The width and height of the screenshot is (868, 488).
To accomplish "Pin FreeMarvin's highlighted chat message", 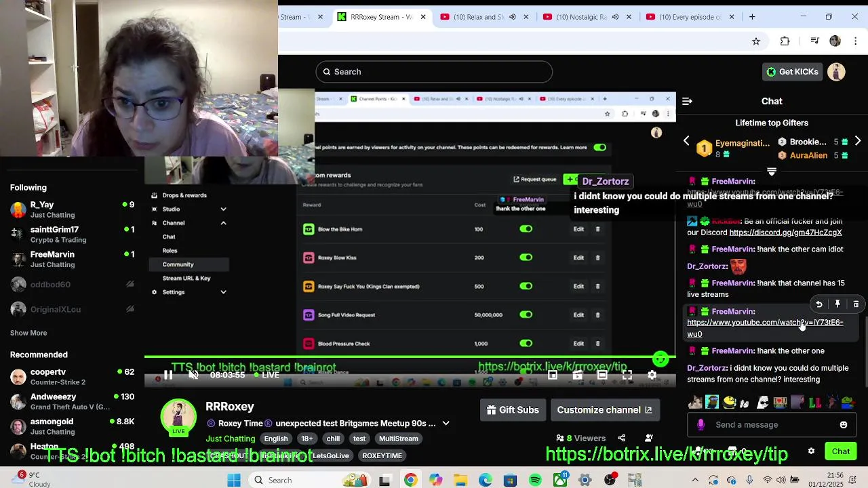I will (837, 304).
